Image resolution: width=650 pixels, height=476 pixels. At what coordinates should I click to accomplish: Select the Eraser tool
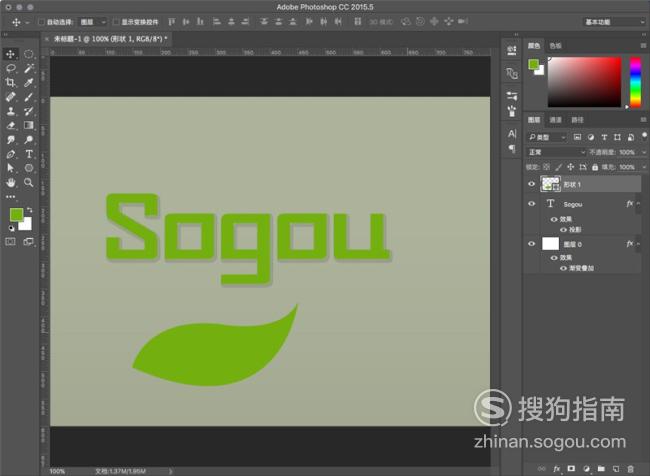[x=10, y=125]
